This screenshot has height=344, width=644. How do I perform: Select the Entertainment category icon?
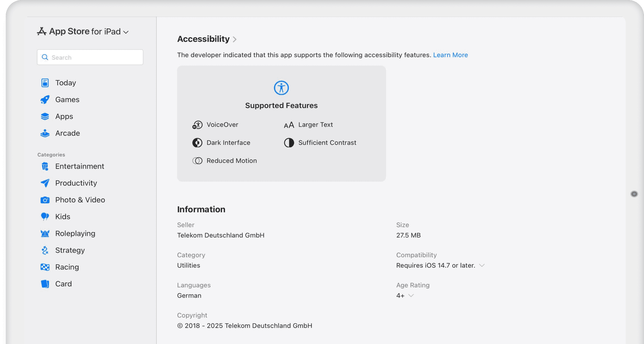pyautogui.click(x=45, y=166)
